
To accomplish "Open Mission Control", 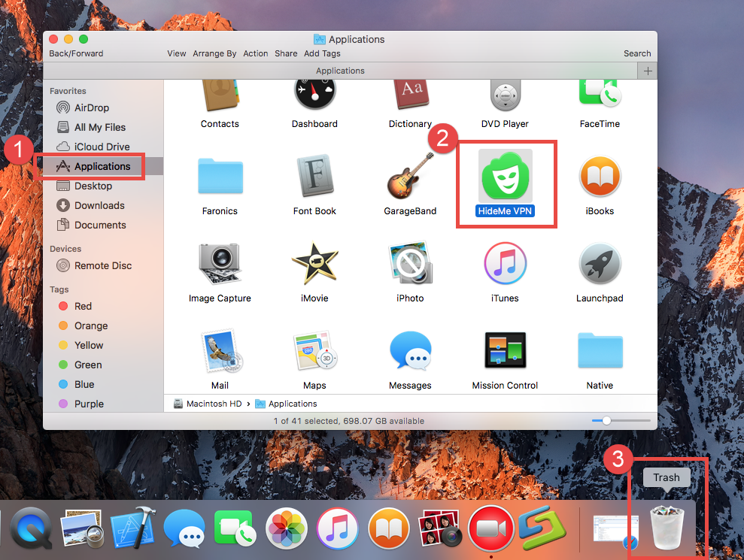I will [505, 350].
